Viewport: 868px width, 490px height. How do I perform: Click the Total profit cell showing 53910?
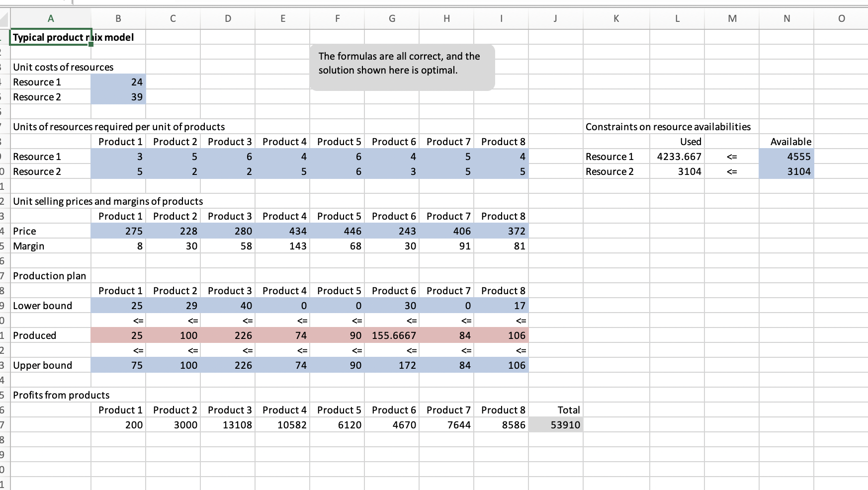pos(556,425)
